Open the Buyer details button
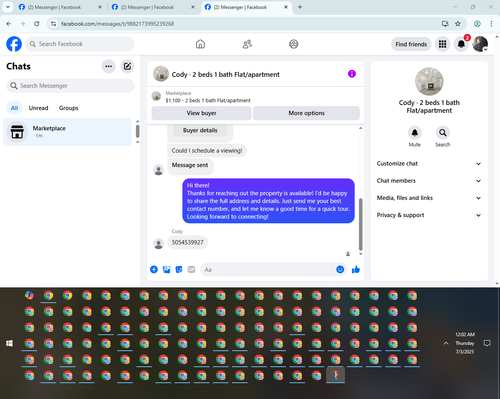500x399 pixels. [x=200, y=130]
